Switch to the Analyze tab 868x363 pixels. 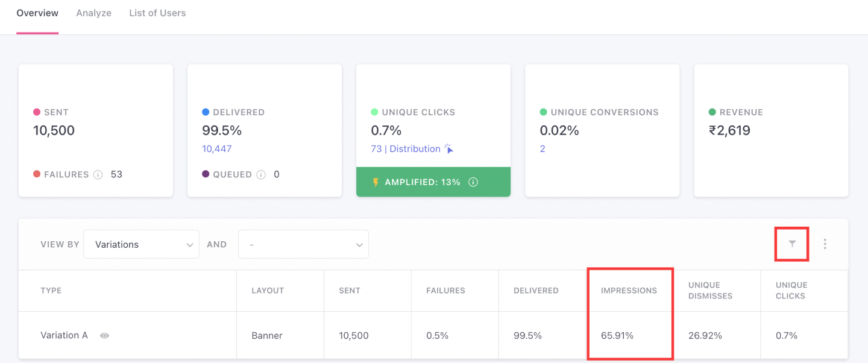pos(93,13)
